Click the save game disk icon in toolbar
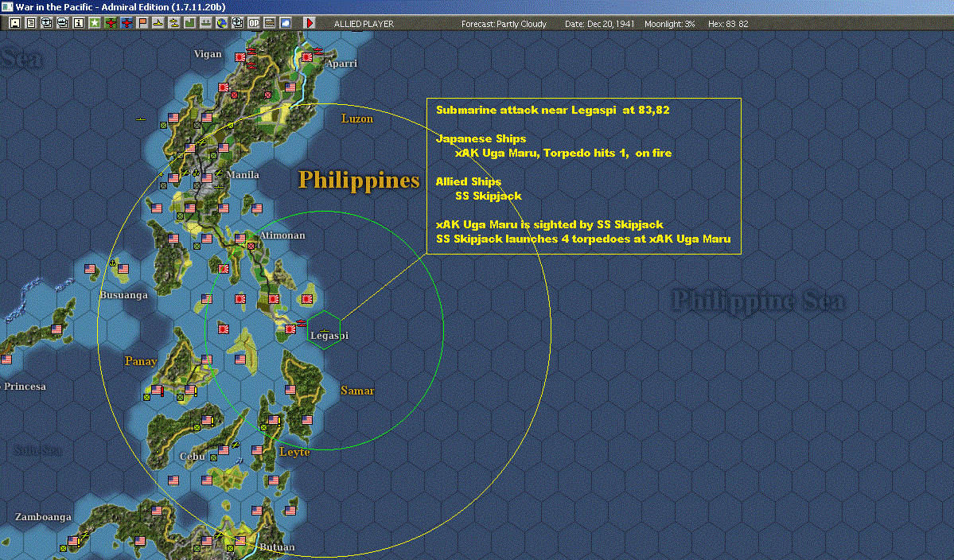The width and height of the screenshot is (954, 560). point(15,23)
